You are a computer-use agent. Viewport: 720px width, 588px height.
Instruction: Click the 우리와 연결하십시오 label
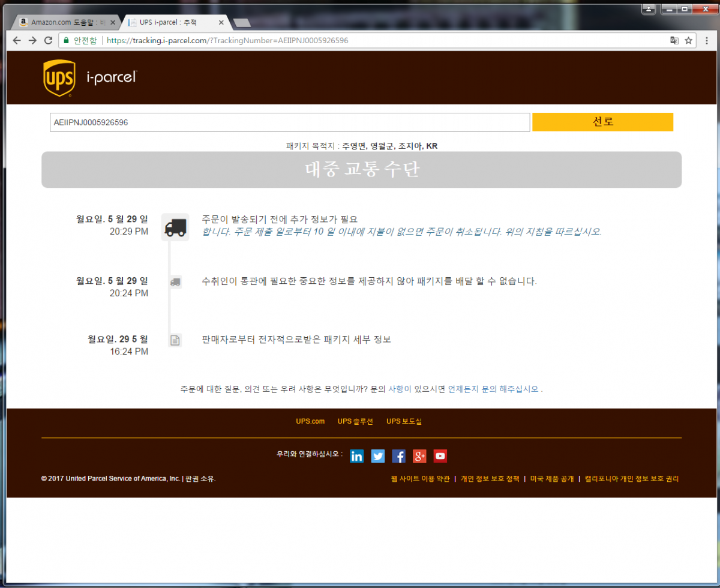pos(310,454)
